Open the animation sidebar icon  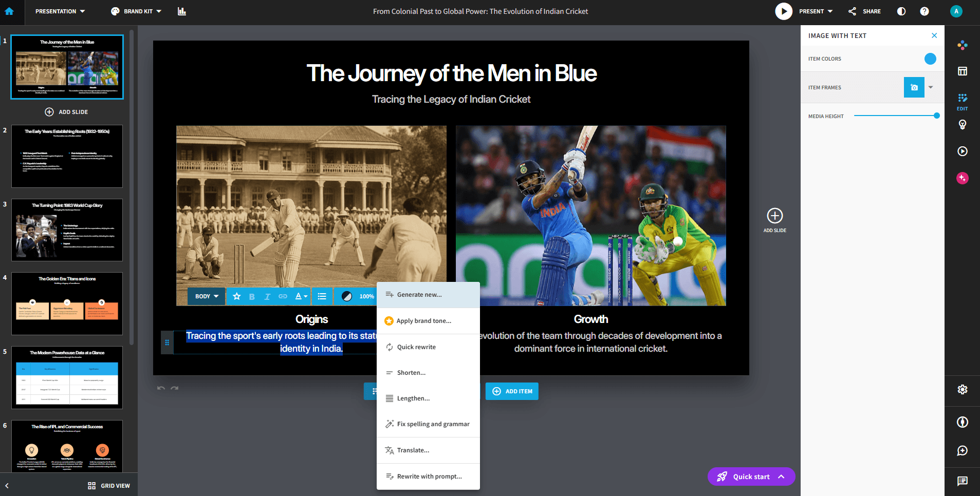[x=963, y=151]
